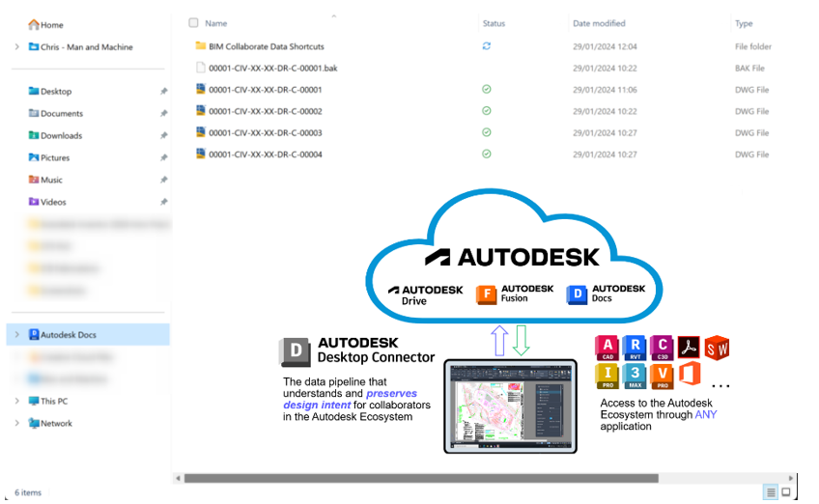This screenshot has height=504, width=819.
Task: Sort files by the Status column
Action: [494, 23]
